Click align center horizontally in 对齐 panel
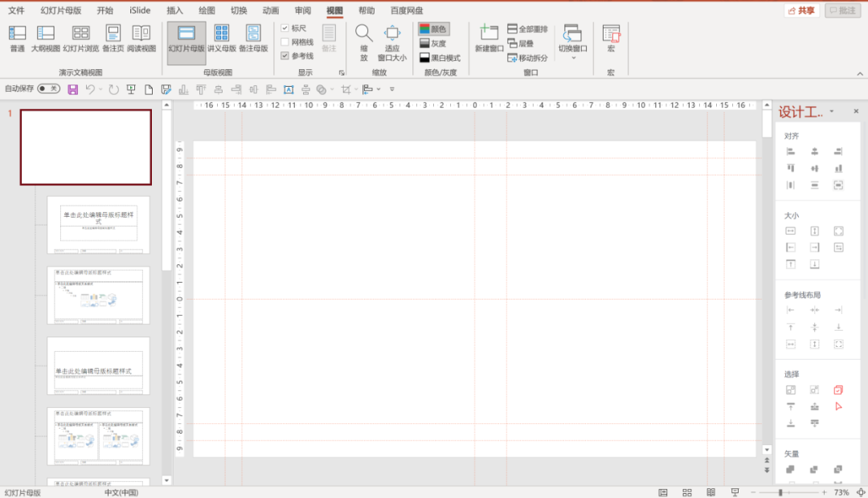Screen dimensions: 868x498 814,152
